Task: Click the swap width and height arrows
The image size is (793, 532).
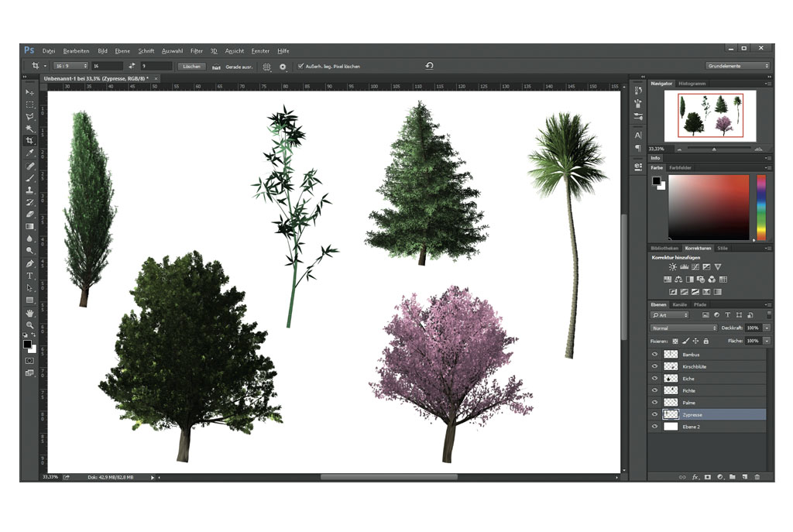Action: point(132,67)
